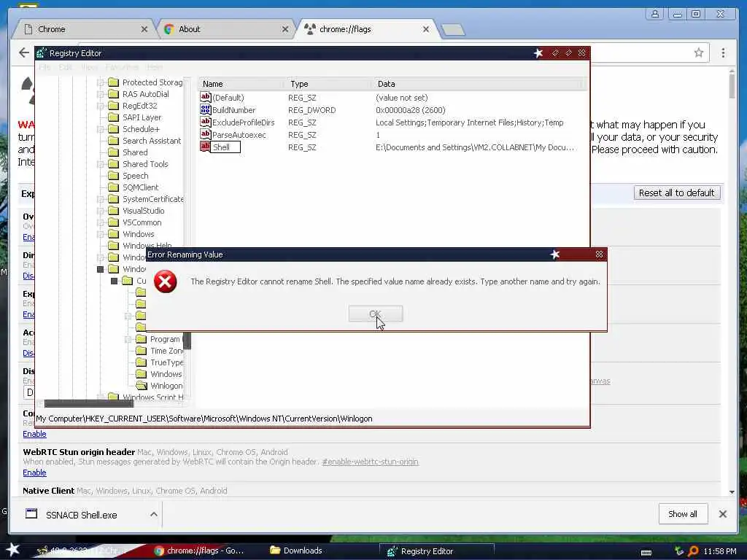The height and width of the screenshot is (560, 747).
Task: Click the red error icon in dialog
Action: click(x=166, y=281)
